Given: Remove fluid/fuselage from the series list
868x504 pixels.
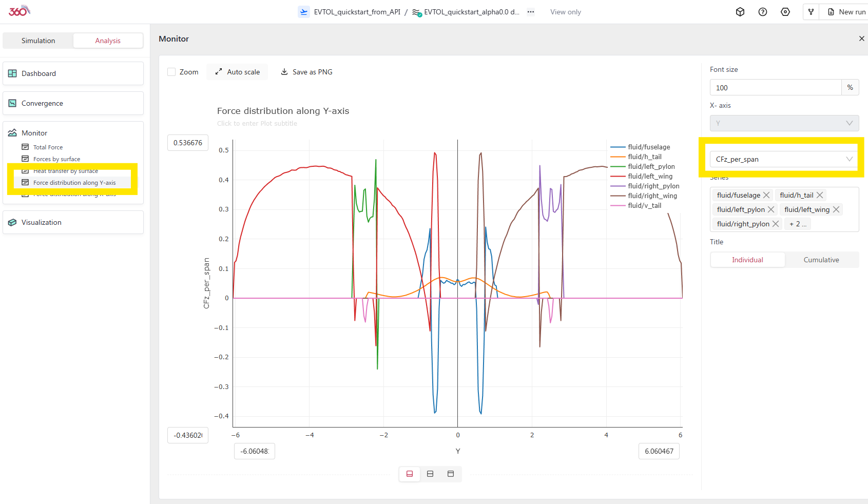Looking at the screenshot, I should tap(766, 195).
